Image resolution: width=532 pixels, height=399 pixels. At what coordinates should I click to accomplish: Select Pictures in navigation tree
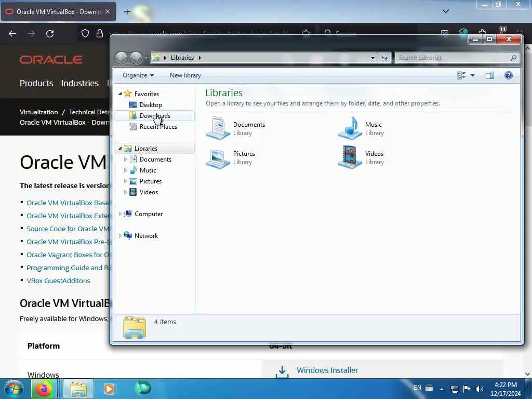click(x=150, y=181)
